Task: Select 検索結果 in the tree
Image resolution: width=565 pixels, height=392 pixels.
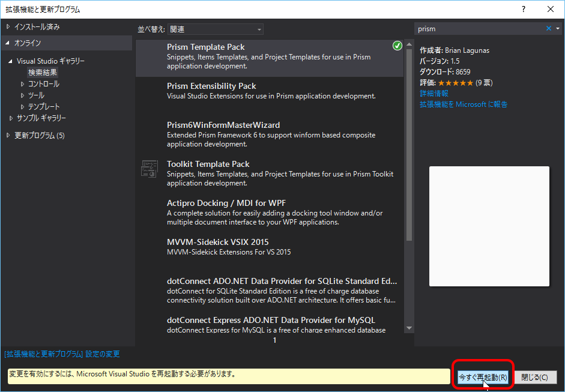Action: point(43,73)
